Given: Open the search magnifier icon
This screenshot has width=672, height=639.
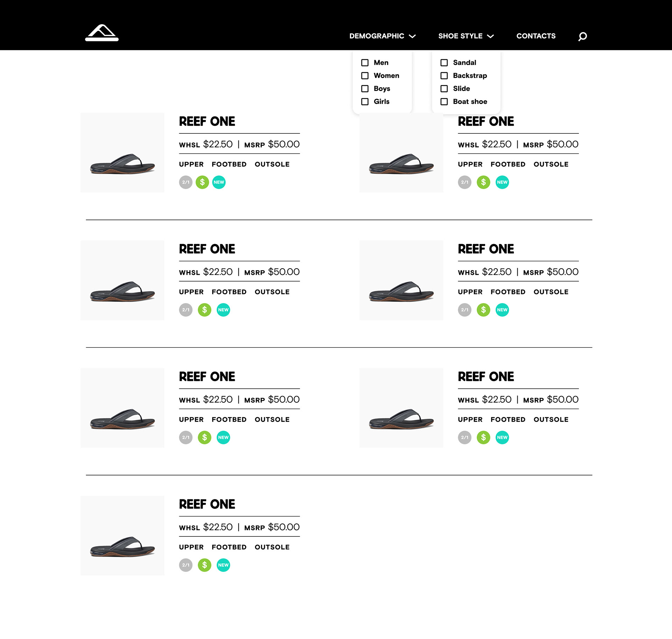Looking at the screenshot, I should (582, 36).
